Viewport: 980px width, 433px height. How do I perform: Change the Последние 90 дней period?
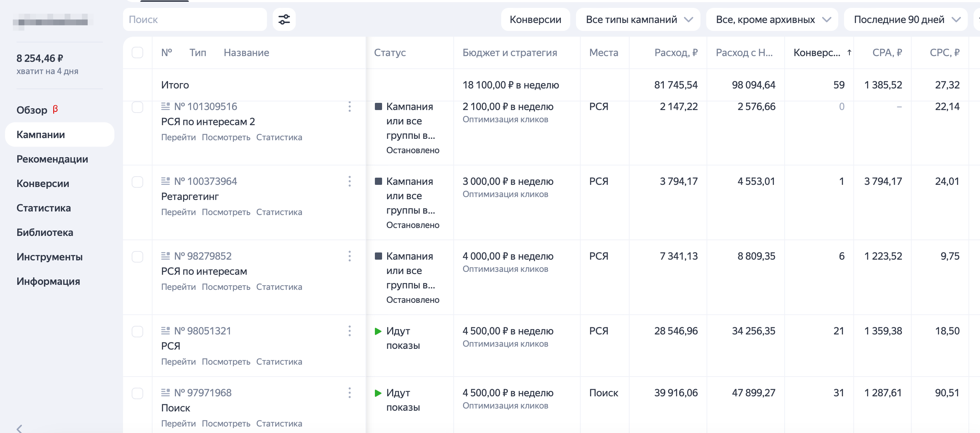tap(906, 19)
